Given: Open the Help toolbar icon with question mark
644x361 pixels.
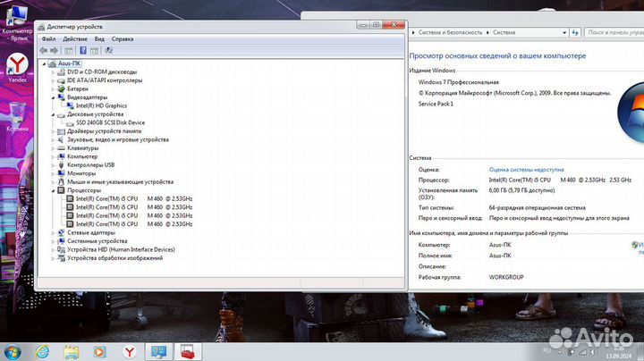Looking at the screenshot, I should tap(83, 50).
